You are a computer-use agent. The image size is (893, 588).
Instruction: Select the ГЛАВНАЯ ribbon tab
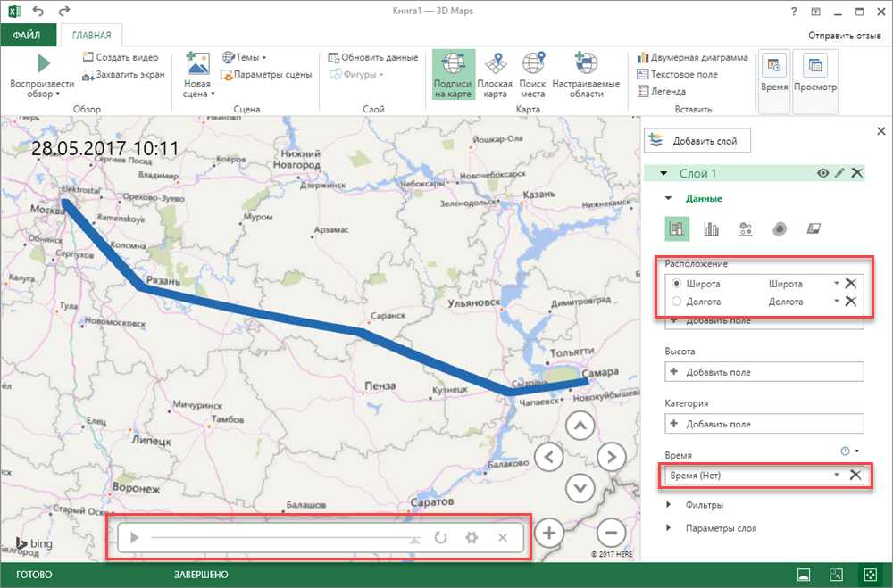pyautogui.click(x=92, y=36)
